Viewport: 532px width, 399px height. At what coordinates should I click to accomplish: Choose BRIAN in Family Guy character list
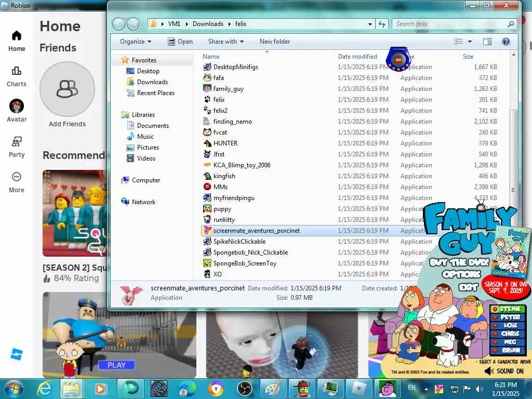coord(508,350)
